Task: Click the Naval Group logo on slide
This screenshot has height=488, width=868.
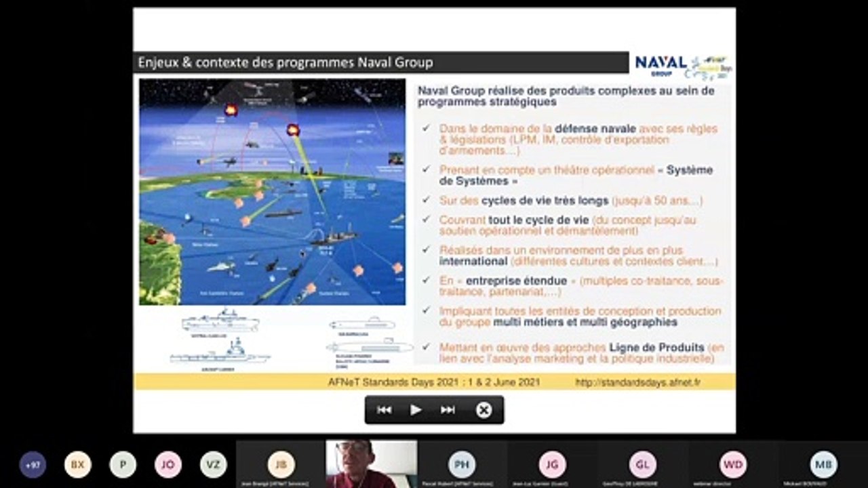Action: 660,65
